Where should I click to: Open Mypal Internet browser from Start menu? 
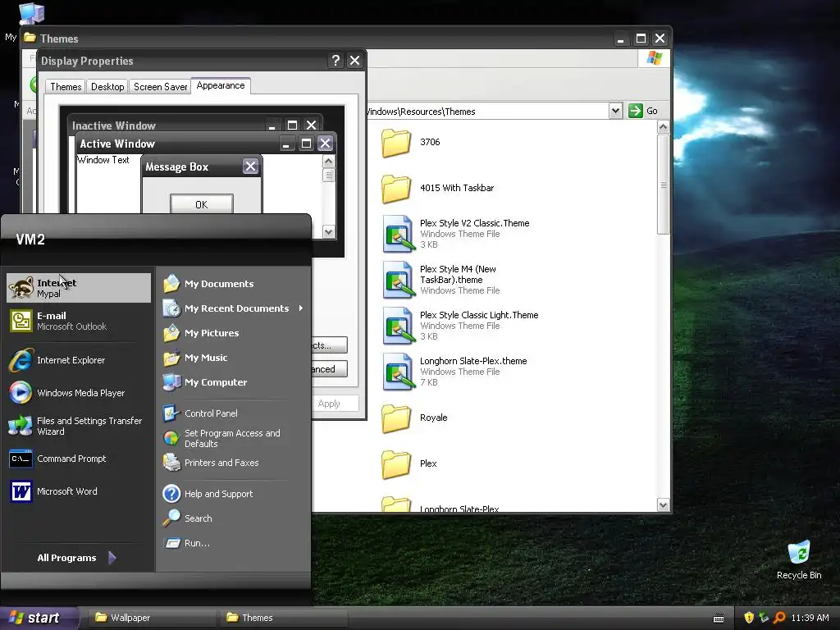pyautogui.click(x=79, y=288)
